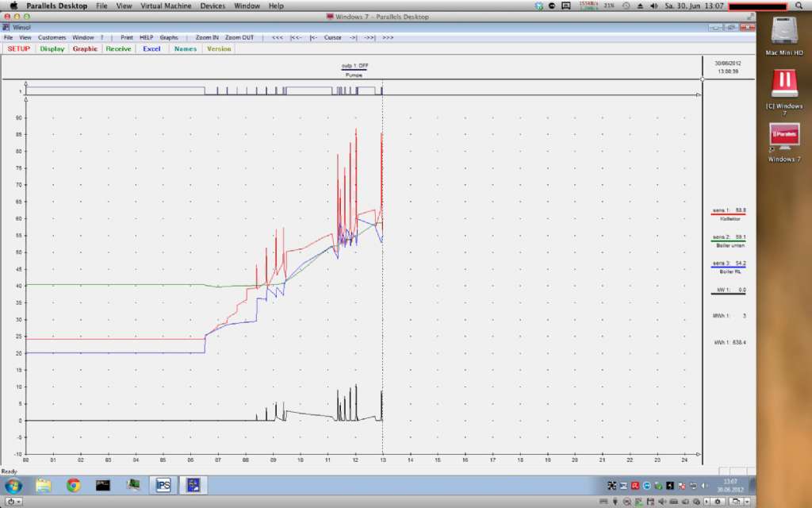Open macOS Spotlight search magnifier

click(x=799, y=6)
